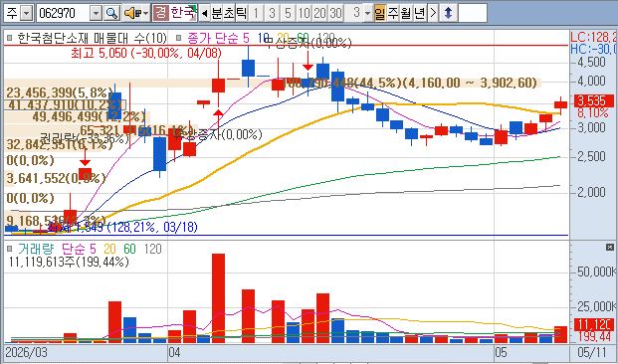Open the dropdown arrow beside speaker icon

pyautogui.click(x=146, y=13)
